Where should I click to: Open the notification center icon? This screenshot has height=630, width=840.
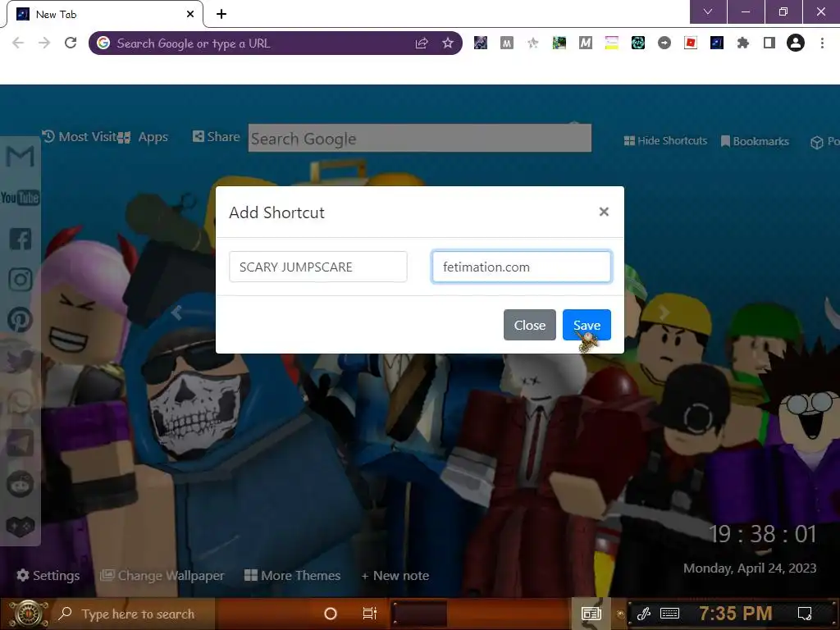point(804,614)
